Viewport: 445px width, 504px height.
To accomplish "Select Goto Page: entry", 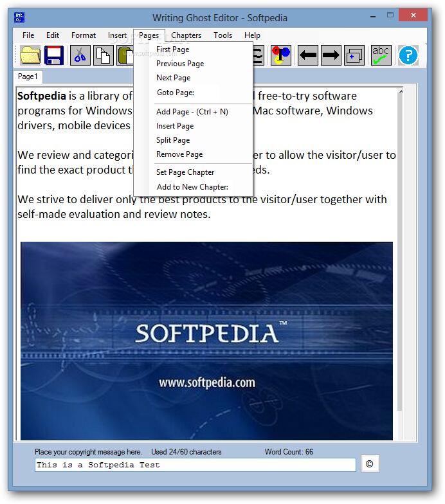I will coord(193,93).
